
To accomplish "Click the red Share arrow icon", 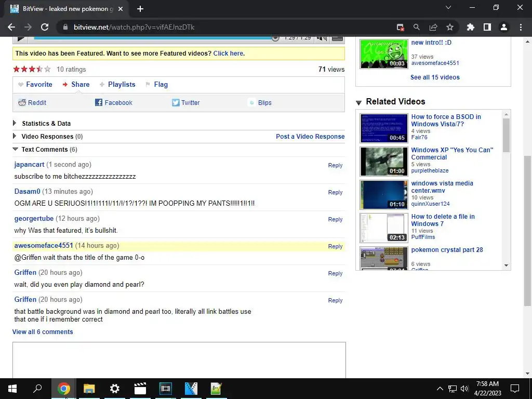I will click(x=65, y=85).
